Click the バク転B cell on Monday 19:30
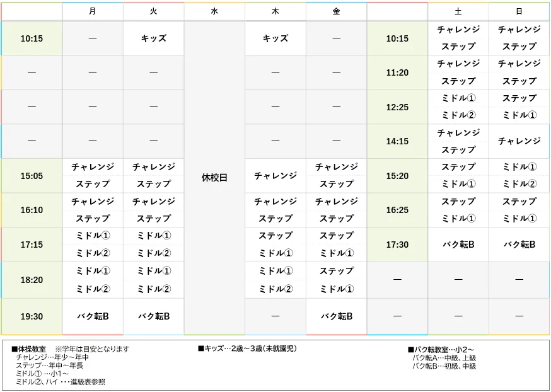 coord(92,316)
